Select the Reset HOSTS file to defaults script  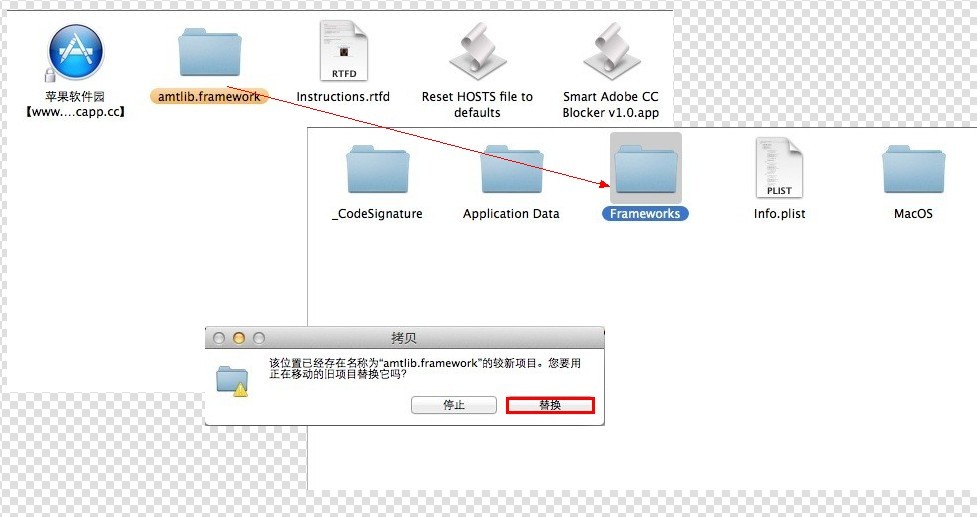[477, 51]
